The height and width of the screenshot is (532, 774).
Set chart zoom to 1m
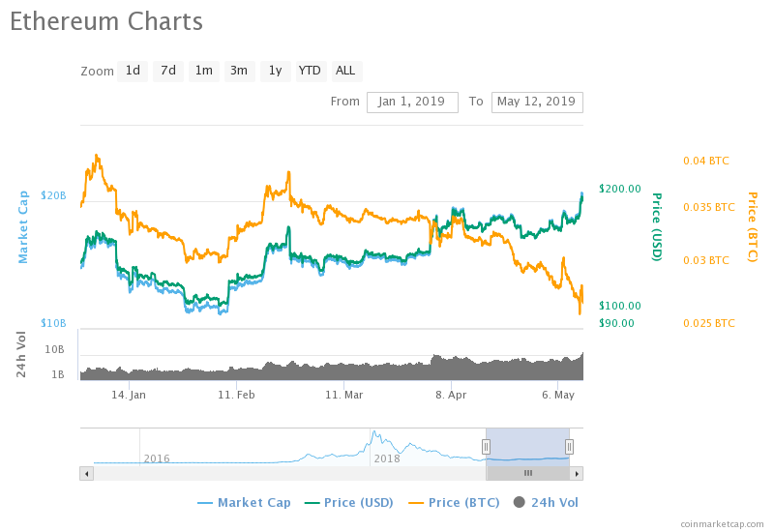(x=204, y=71)
